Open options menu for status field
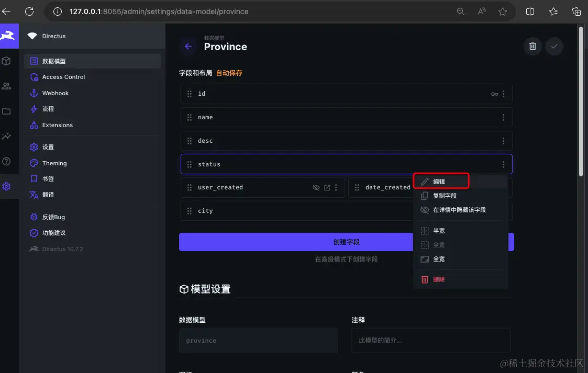 tap(503, 164)
